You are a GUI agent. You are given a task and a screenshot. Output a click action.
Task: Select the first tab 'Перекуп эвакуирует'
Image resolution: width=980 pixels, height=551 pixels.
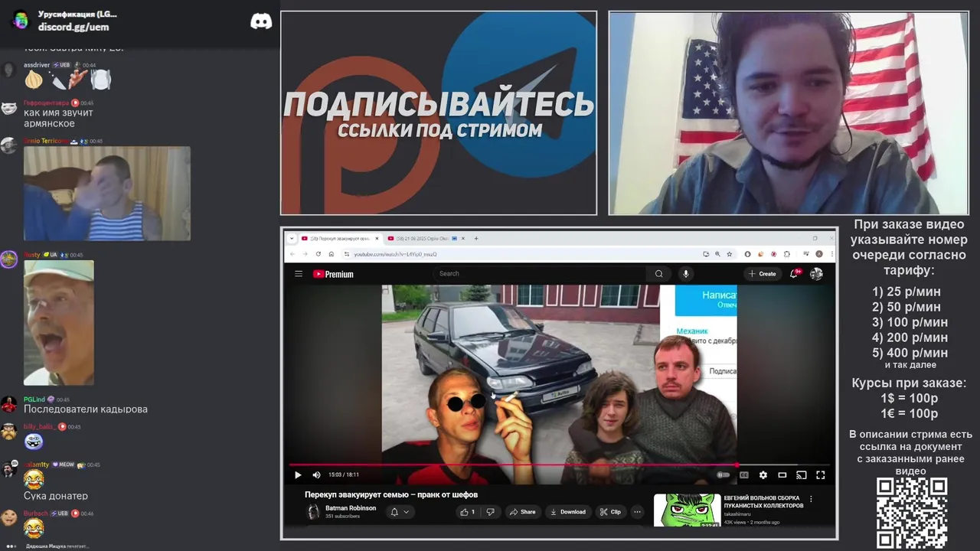[x=338, y=238]
